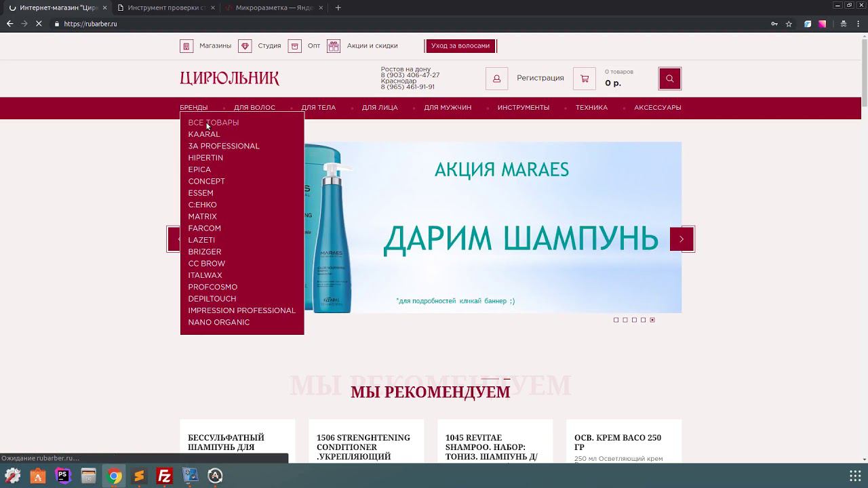Screen dimensions: 868x488
Task: Open the shopping cart icon
Action: [x=585, y=79]
